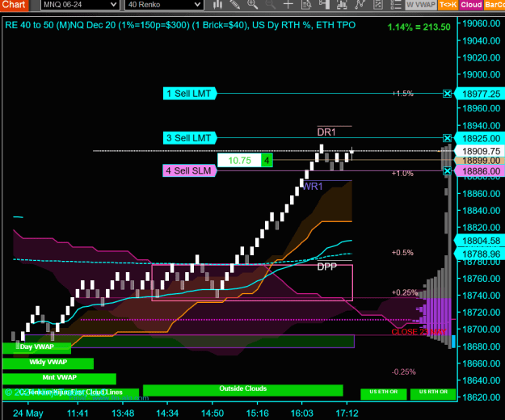Screen dimensions: 505x420
Task: Click the 18804.58 price axis marker
Action: [481, 241]
